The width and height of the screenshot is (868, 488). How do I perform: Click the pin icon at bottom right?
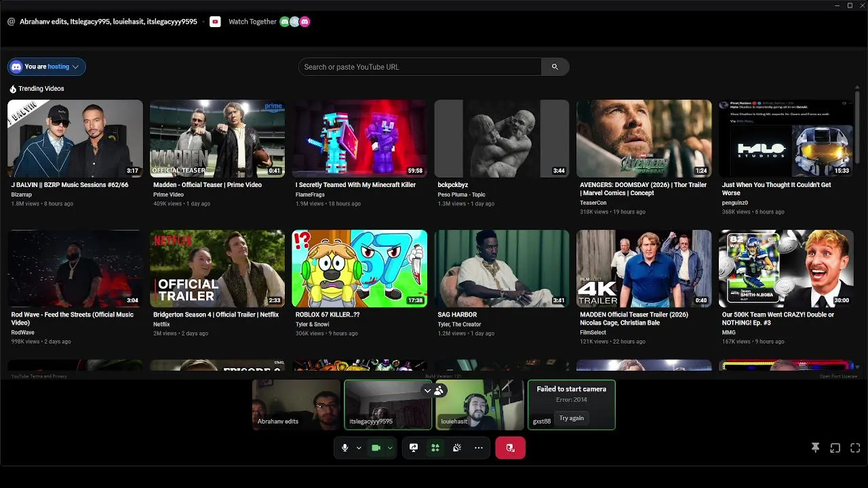click(815, 448)
